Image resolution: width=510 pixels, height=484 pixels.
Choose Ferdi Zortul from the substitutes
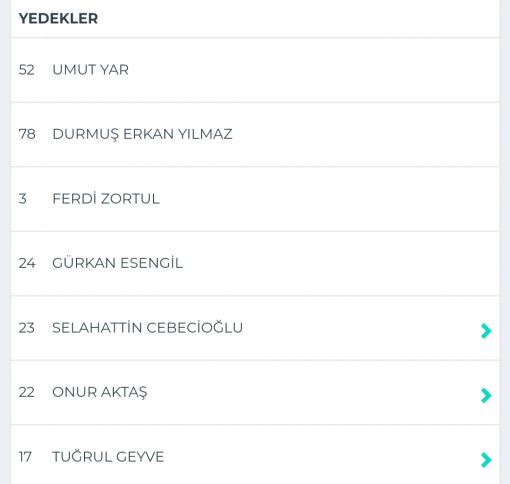click(x=106, y=199)
